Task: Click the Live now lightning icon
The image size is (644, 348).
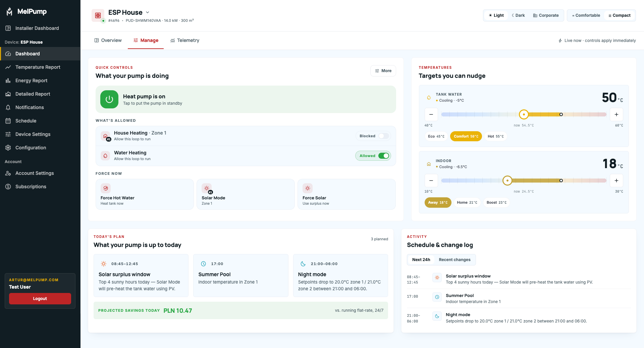Action: (x=560, y=41)
